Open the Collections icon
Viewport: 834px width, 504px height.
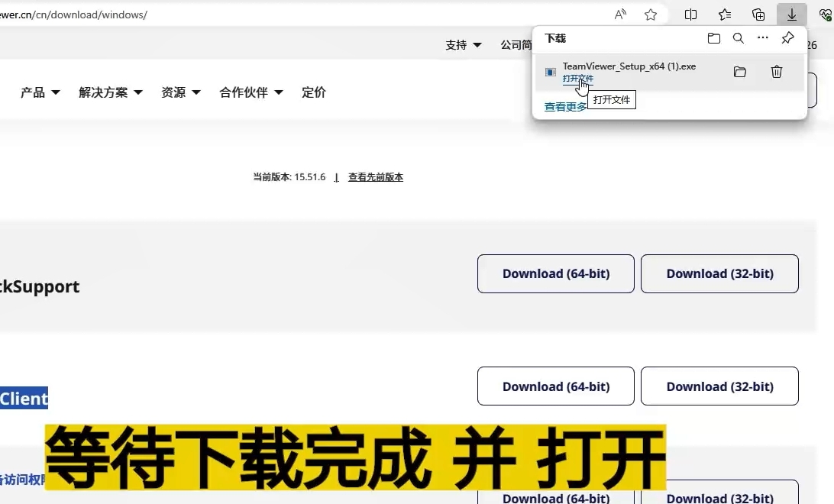(758, 15)
